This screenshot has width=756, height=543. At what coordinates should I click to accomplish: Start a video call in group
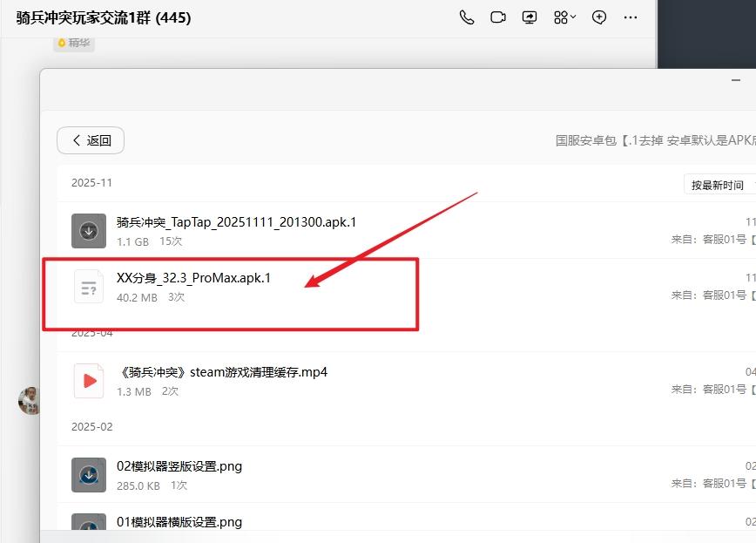pos(498,17)
